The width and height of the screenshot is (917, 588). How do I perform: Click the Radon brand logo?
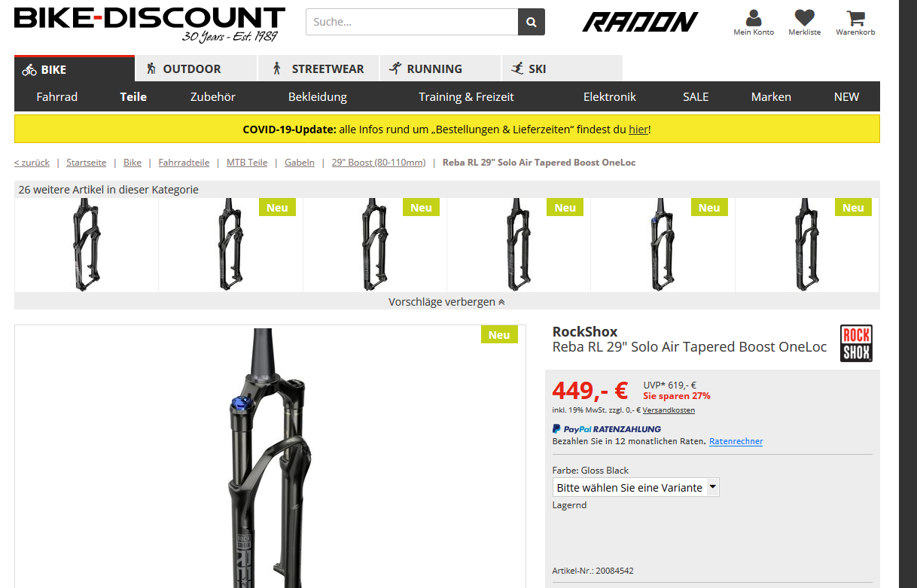(640, 22)
